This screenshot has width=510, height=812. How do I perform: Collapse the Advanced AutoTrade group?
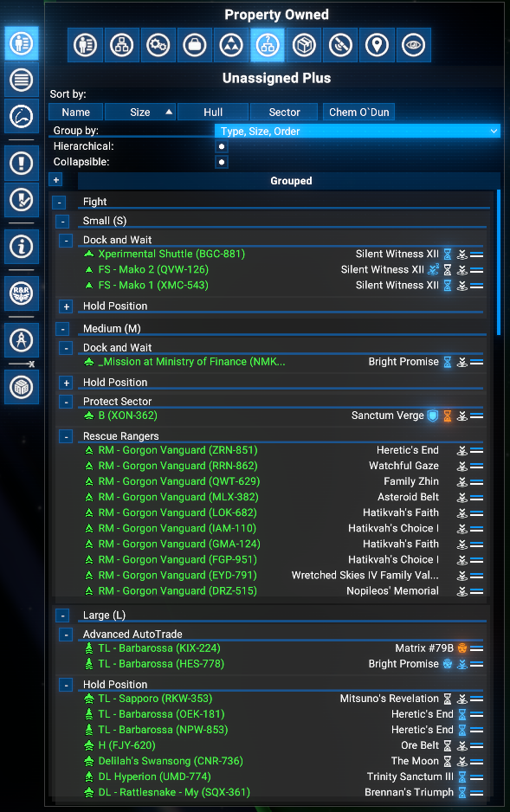pos(66,635)
